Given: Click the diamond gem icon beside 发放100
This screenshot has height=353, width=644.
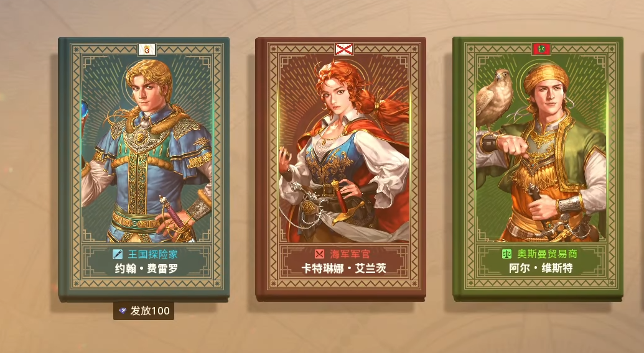Looking at the screenshot, I should 123,311.
